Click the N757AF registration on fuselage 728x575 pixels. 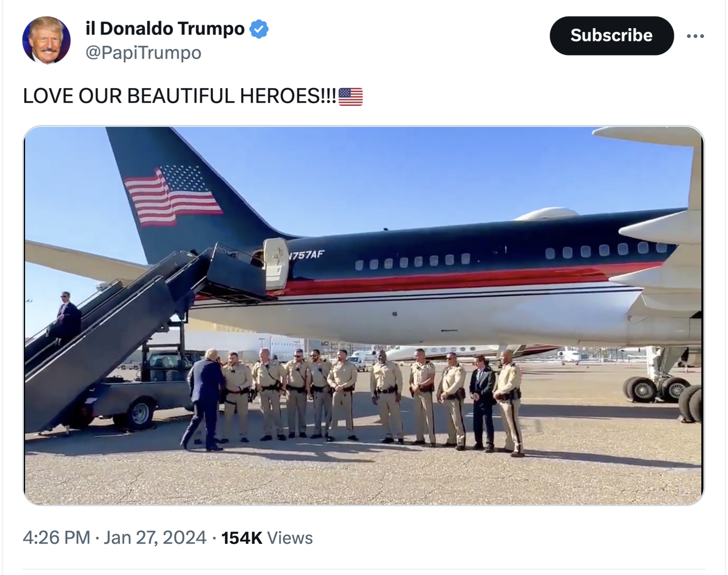[x=306, y=255]
